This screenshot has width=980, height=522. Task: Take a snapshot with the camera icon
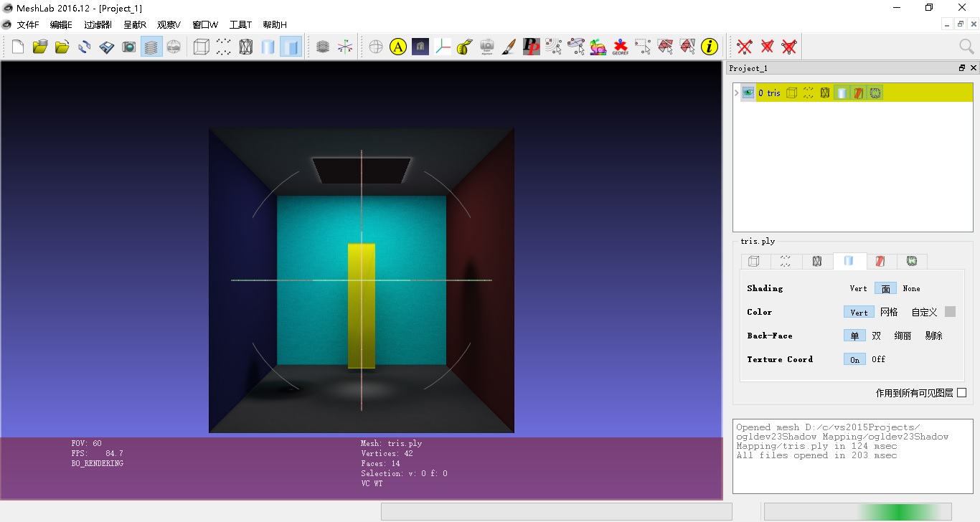129,47
